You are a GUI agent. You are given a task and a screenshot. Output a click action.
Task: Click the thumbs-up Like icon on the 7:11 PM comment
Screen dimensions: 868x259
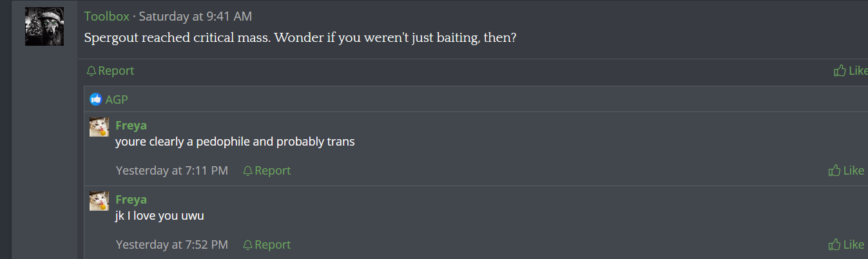(834, 171)
